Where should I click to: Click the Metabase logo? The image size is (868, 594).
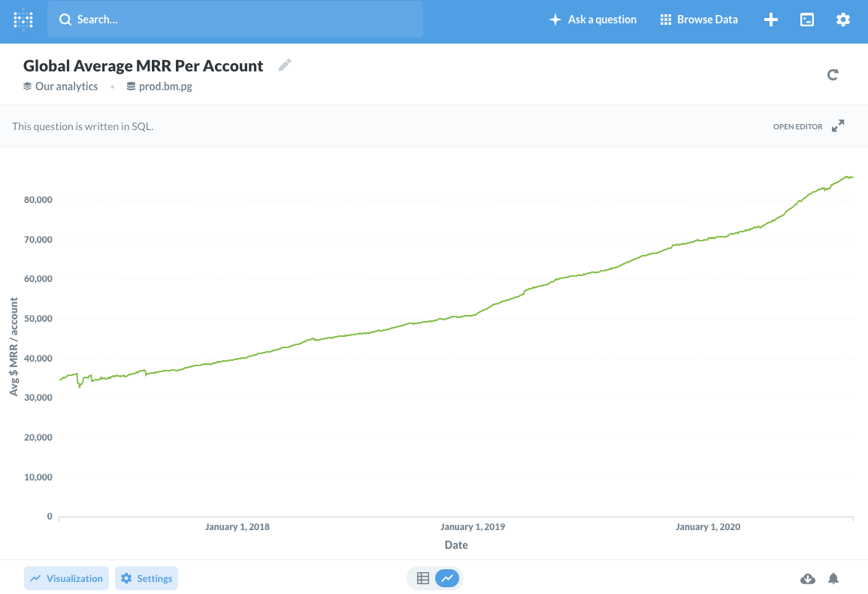tap(23, 19)
